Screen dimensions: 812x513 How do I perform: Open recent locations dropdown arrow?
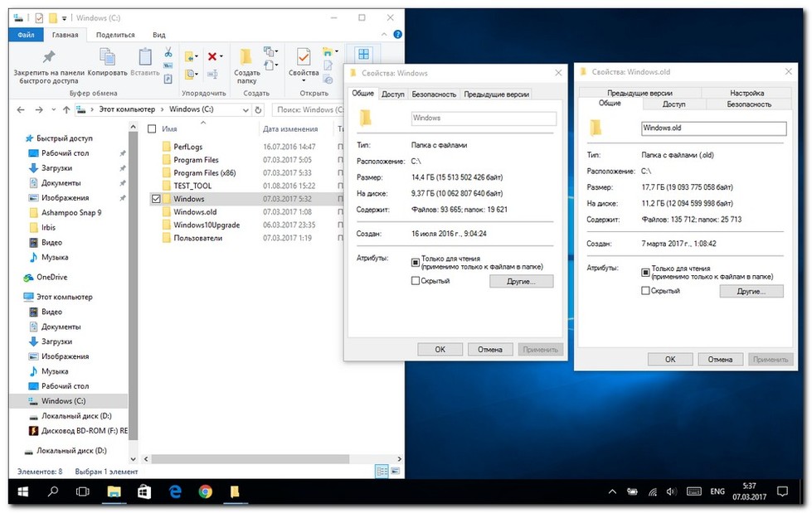[53, 109]
